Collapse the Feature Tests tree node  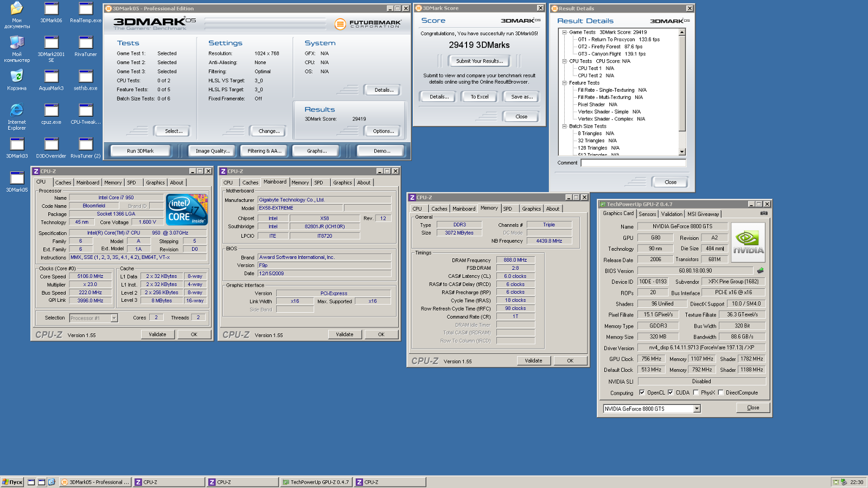[x=564, y=83]
